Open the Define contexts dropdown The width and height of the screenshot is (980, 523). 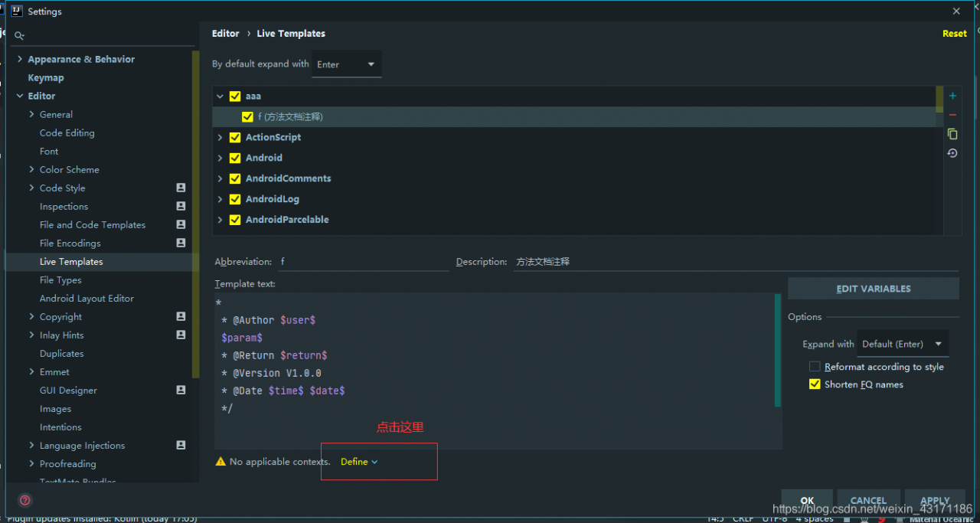[x=359, y=462]
